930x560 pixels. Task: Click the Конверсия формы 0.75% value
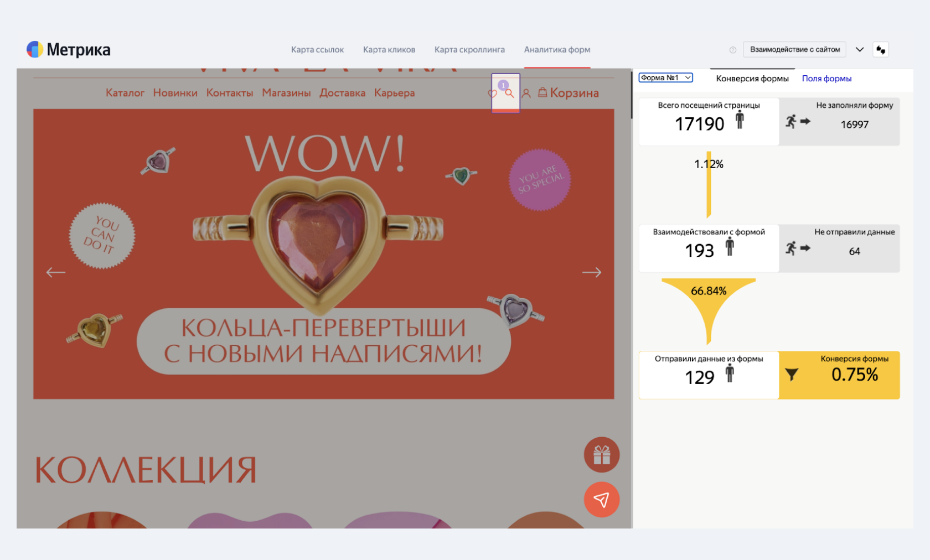pos(854,375)
